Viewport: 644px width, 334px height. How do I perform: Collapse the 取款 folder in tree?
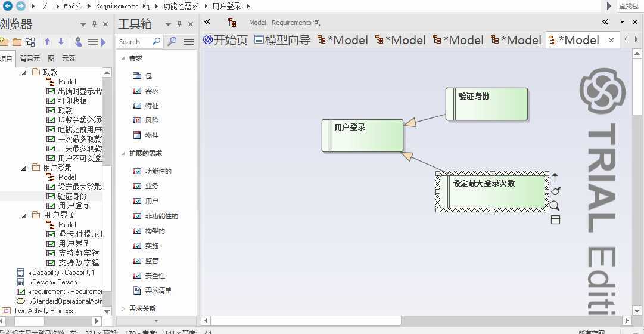coord(24,72)
